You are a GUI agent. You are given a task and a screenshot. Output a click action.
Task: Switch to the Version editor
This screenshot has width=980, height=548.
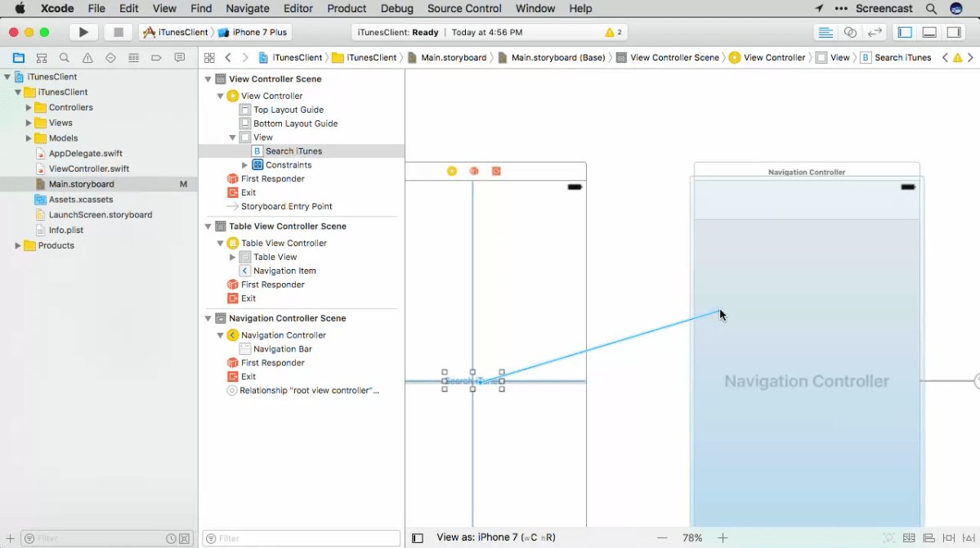click(875, 32)
